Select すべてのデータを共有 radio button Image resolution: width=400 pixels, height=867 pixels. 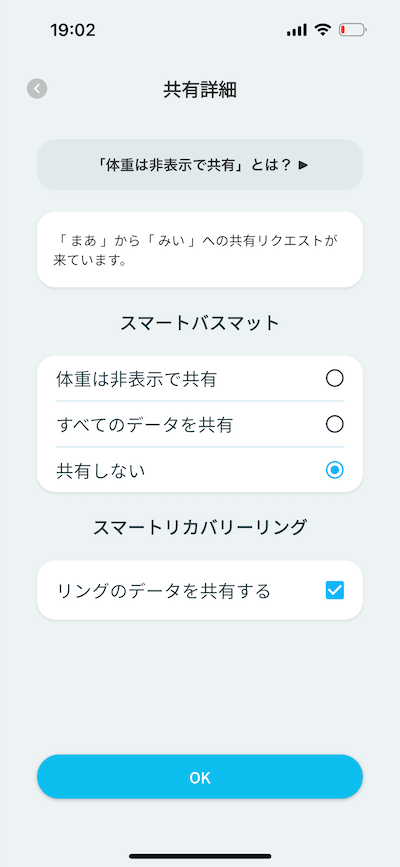(335, 424)
